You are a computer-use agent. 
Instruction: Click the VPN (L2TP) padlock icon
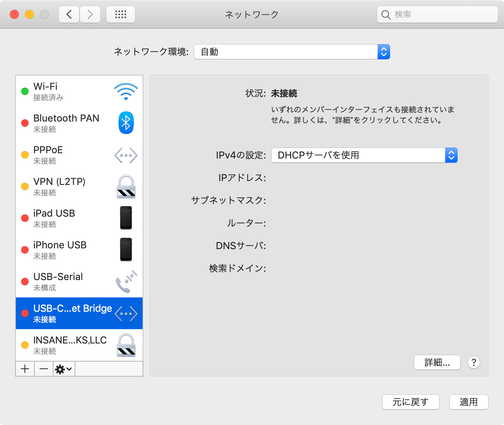(x=126, y=186)
